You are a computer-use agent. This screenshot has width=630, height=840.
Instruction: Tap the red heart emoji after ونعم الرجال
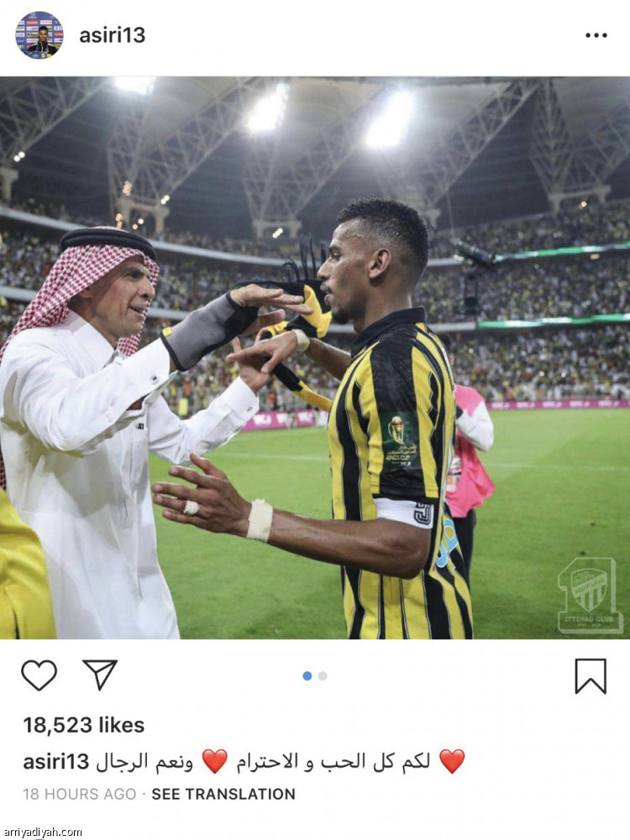[x=215, y=761]
